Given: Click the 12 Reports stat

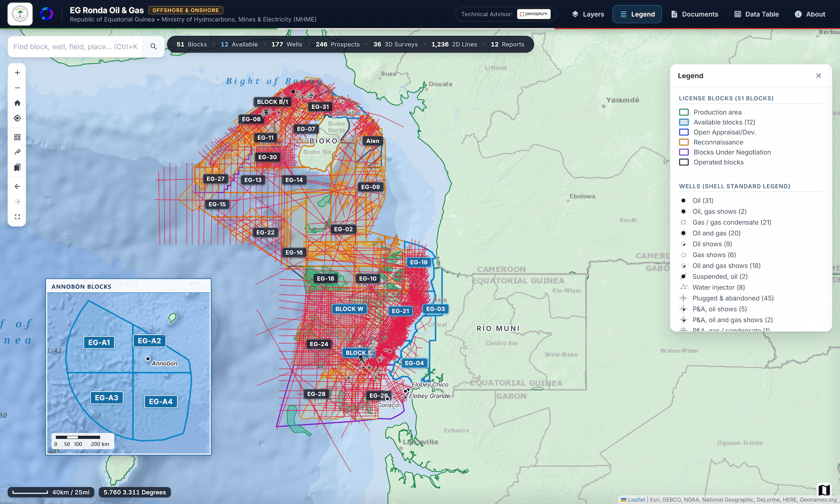Looking at the screenshot, I should click(x=507, y=44).
